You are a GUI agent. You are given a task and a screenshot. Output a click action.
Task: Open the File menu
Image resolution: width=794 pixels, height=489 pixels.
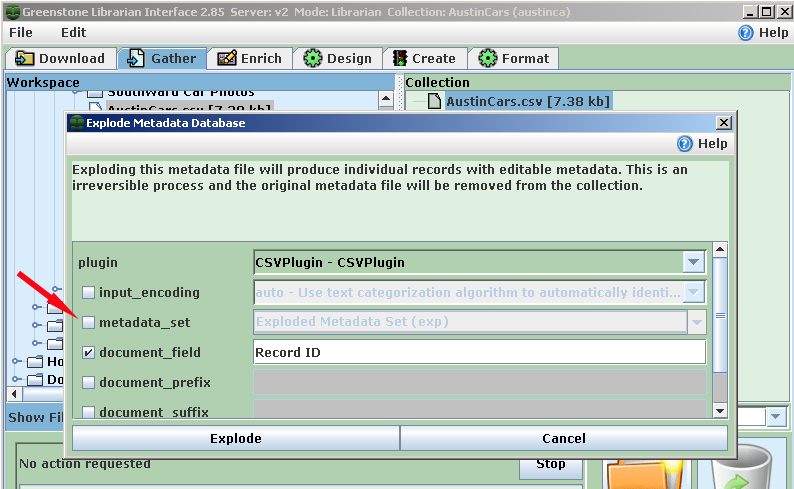pos(21,32)
